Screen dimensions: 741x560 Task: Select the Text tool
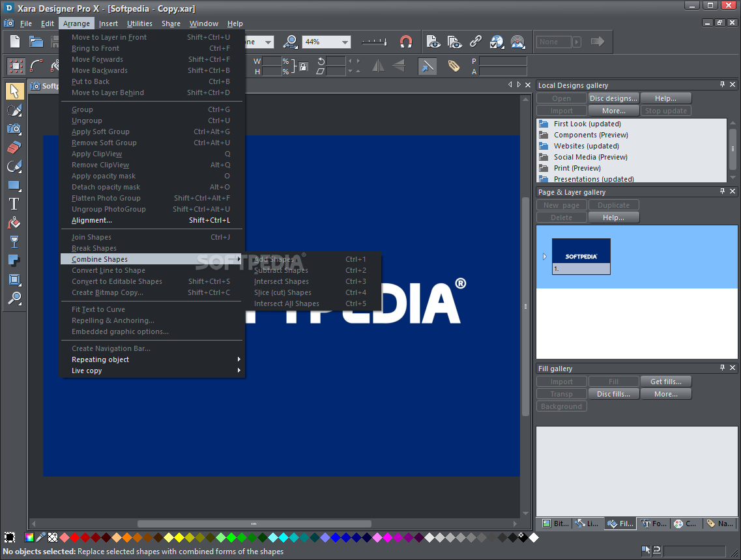pyautogui.click(x=14, y=204)
